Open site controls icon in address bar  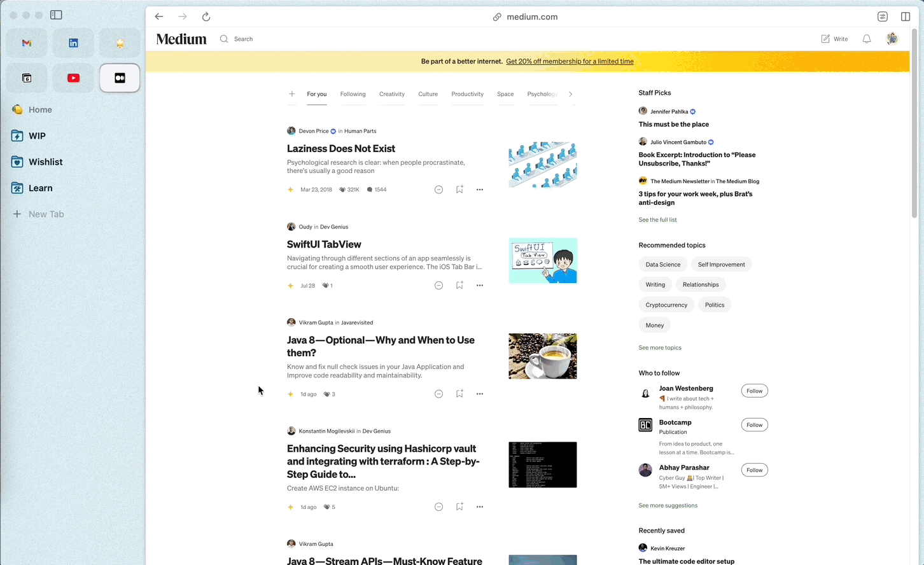pos(883,17)
